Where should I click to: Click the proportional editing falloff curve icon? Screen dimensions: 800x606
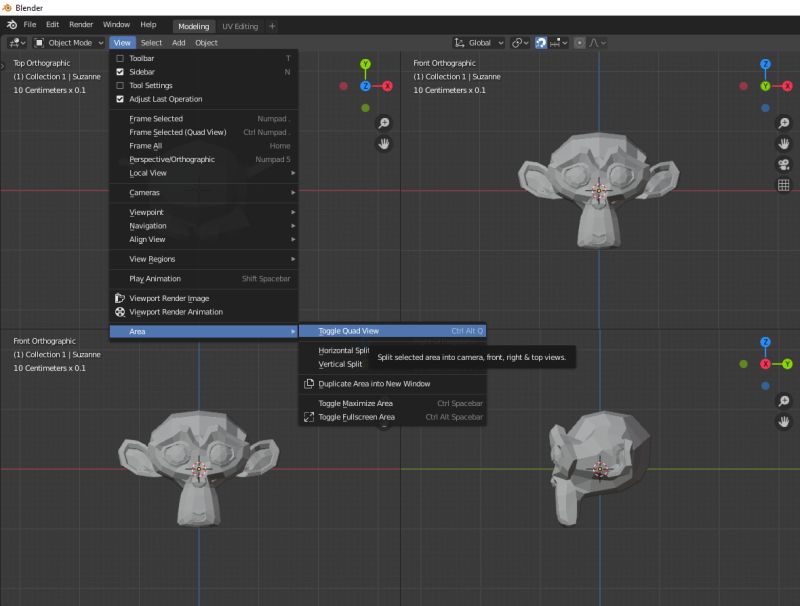[592, 42]
